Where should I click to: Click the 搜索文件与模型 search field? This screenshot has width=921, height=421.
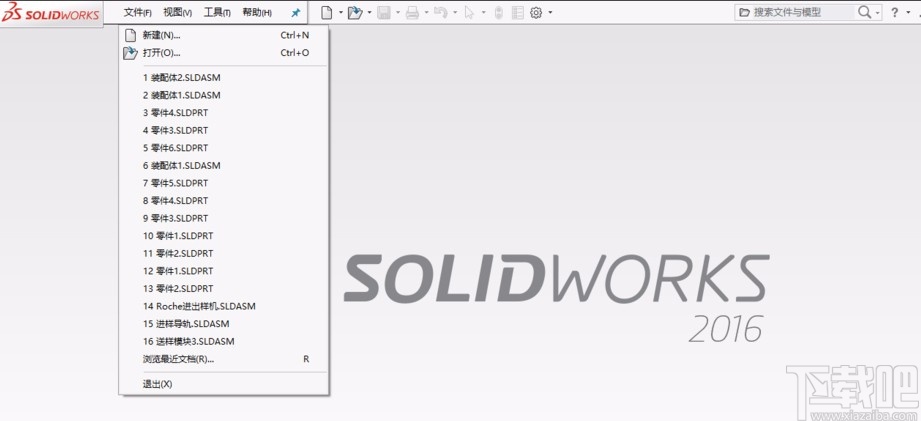(x=802, y=12)
